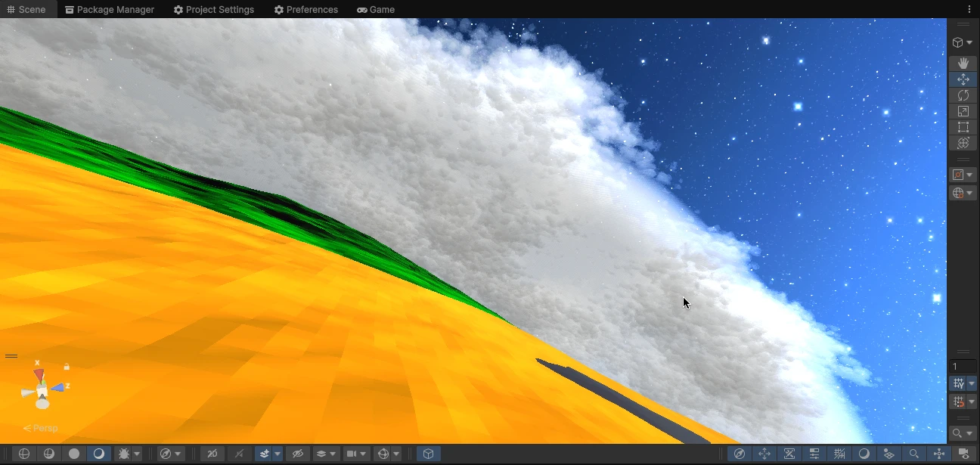Viewport: 980px width, 465px height.
Task: Select the Rect transform tool
Action: pos(963,127)
